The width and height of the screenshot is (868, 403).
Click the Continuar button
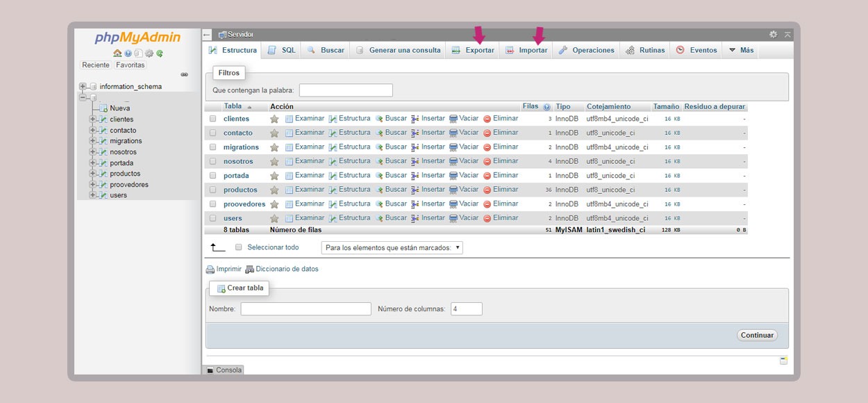(757, 335)
